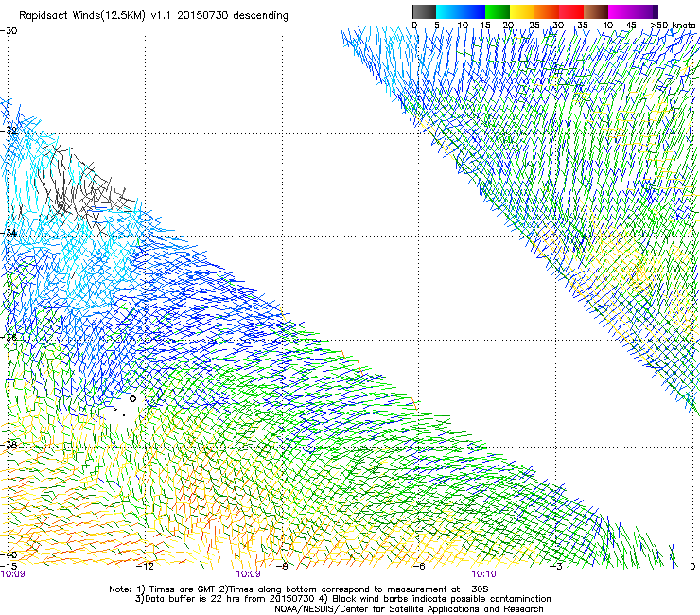Click the green 15-20 knots legend segment
The height and width of the screenshot is (615, 700).
click(x=498, y=11)
